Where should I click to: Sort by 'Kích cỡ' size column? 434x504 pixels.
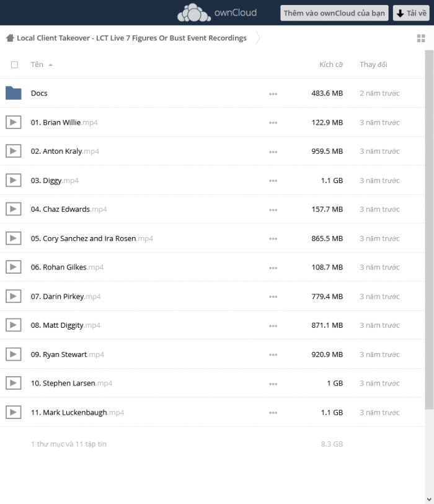331,65
